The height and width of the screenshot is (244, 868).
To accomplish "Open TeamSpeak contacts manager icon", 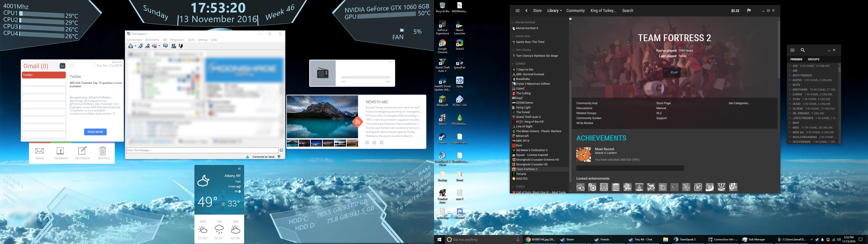I will pyautogui.click(x=174, y=46).
